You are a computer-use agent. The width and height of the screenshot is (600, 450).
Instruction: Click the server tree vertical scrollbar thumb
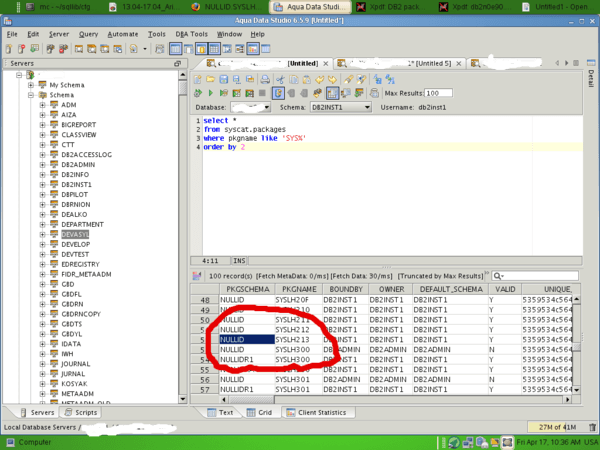point(183,88)
